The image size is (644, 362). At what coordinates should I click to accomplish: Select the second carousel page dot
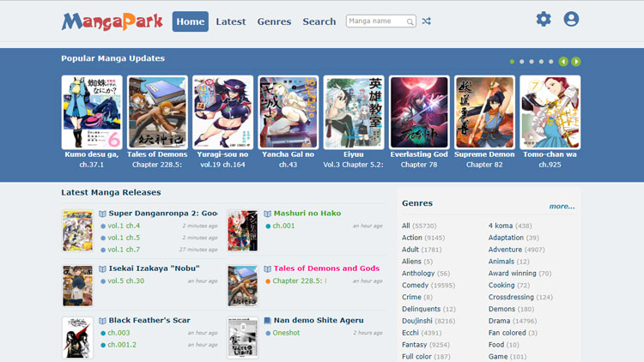tap(521, 62)
